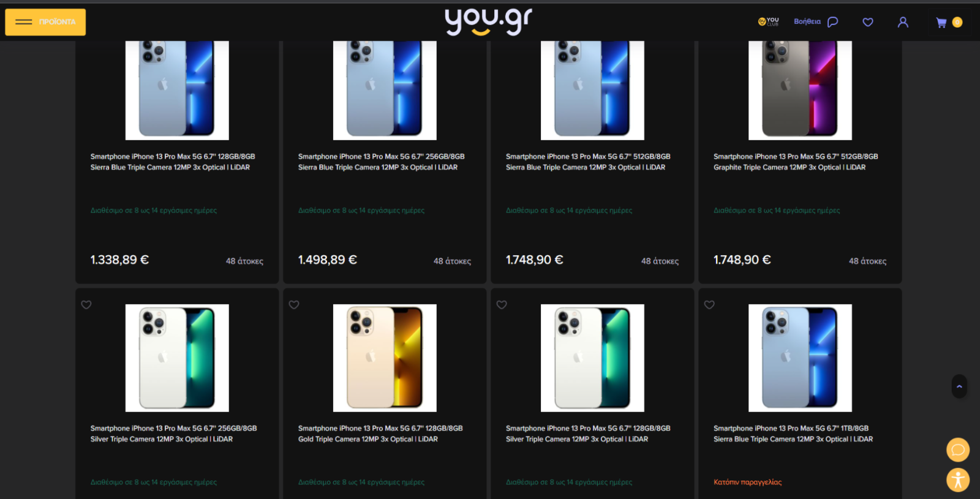
Task: Open 512GB Sierra Blue iPhone title link
Action: coord(588,162)
